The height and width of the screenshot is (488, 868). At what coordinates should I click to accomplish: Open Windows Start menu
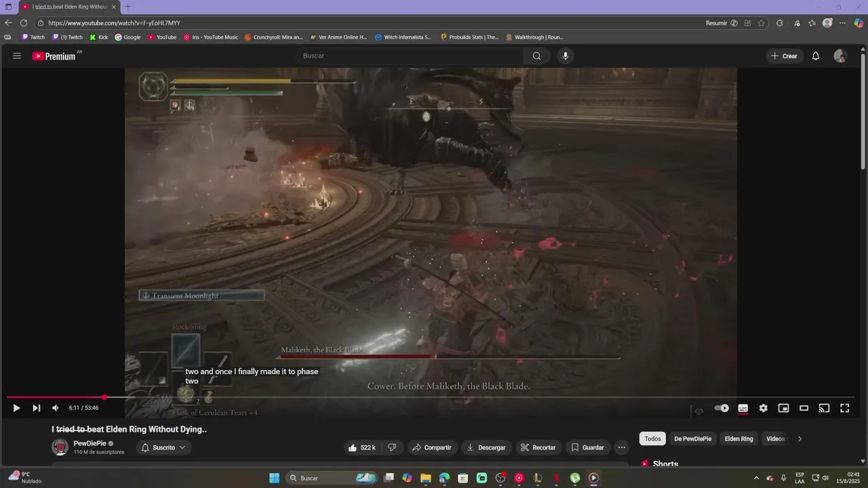tap(274, 478)
